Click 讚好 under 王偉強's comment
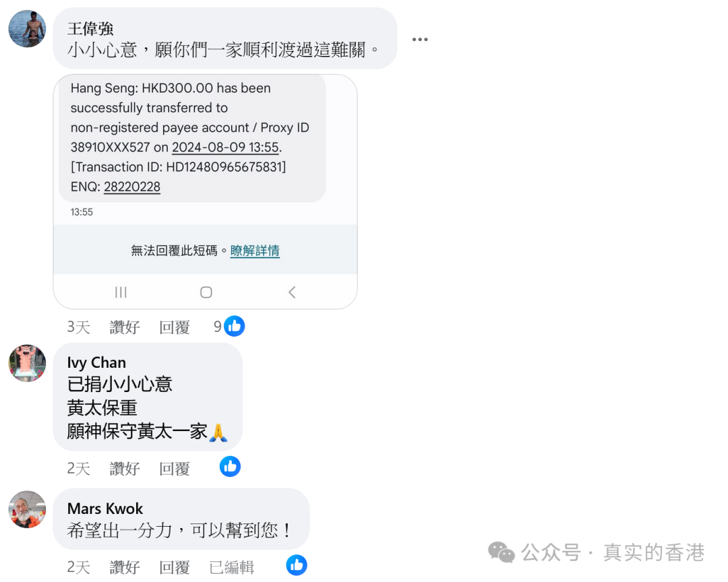 pyautogui.click(x=125, y=327)
